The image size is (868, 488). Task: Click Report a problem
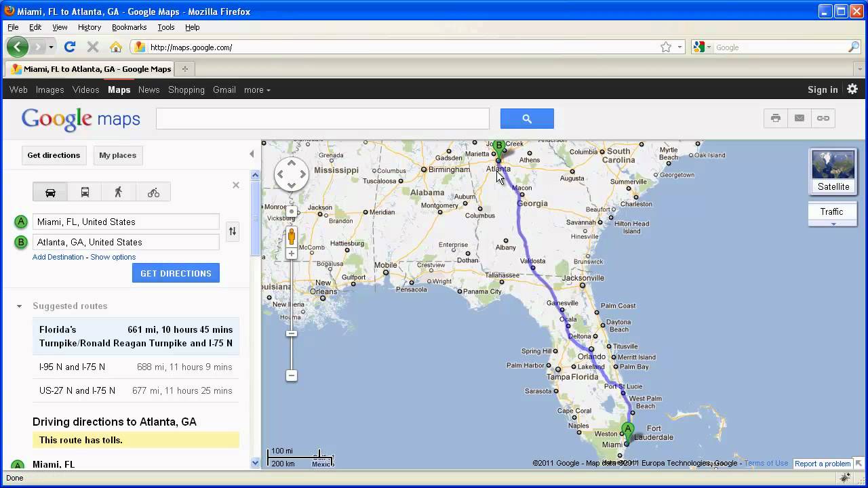tap(823, 464)
